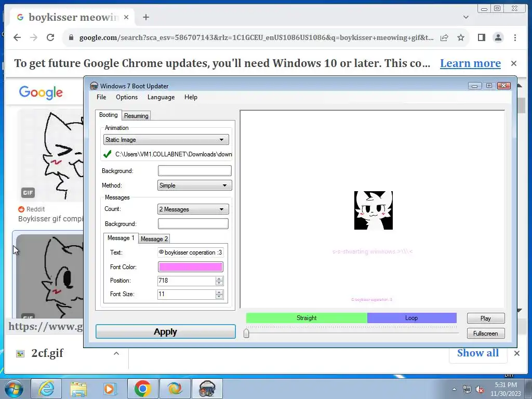Select the Message 1 tab
The image size is (532, 399).
tap(121, 238)
